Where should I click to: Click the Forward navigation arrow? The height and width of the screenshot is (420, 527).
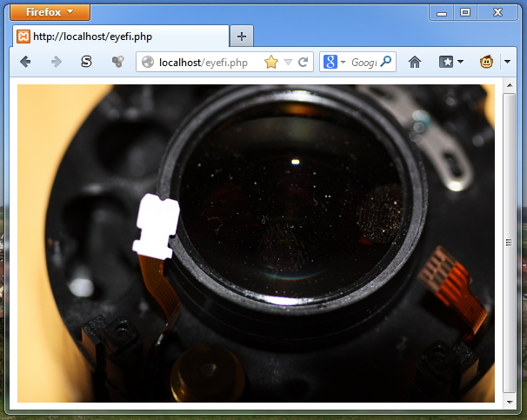[x=56, y=62]
